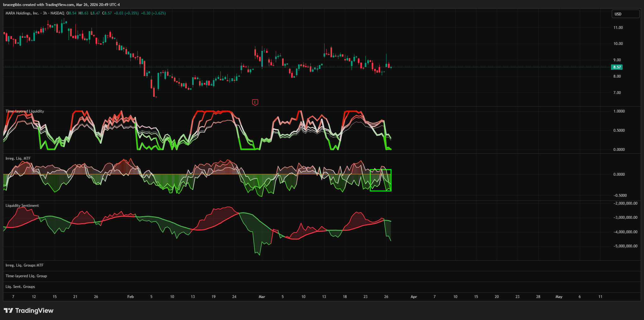This screenshot has height=320, width=644.
Task: Expand the Irreg. Liq. Groups MTF pane
Action: [25, 265]
